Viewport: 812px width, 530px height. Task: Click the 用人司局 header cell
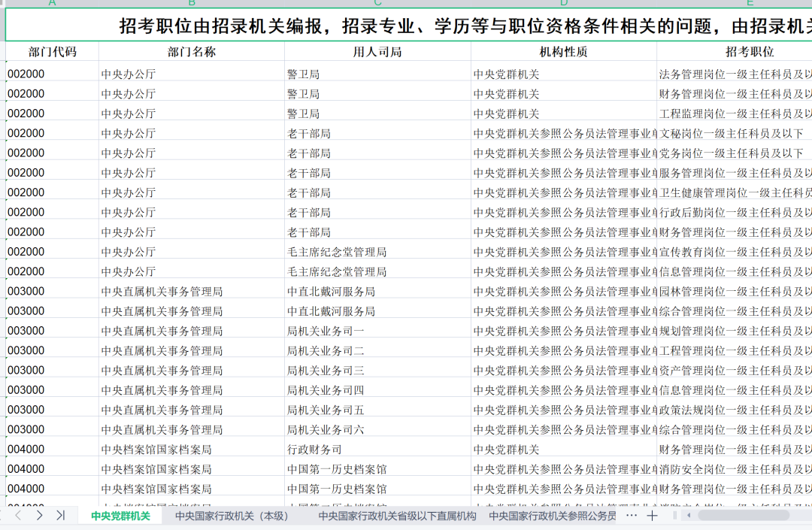click(377, 52)
